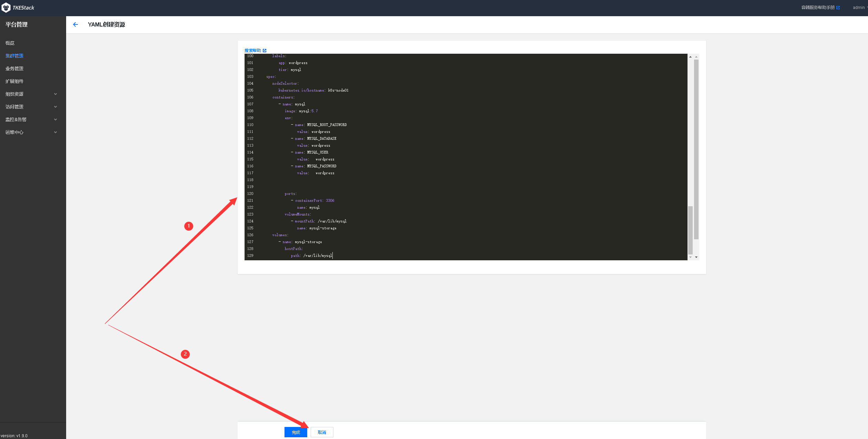Image resolution: width=868 pixels, height=439 pixels.
Task: Click the 取消 button
Action: [322, 432]
